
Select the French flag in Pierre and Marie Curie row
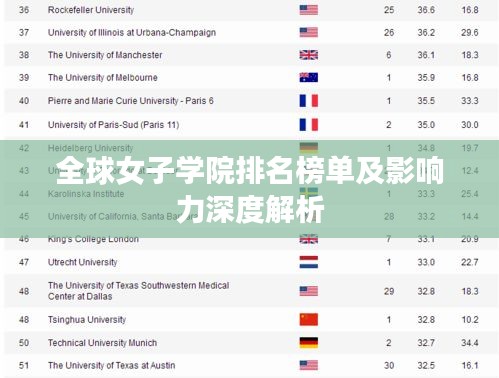(x=308, y=100)
